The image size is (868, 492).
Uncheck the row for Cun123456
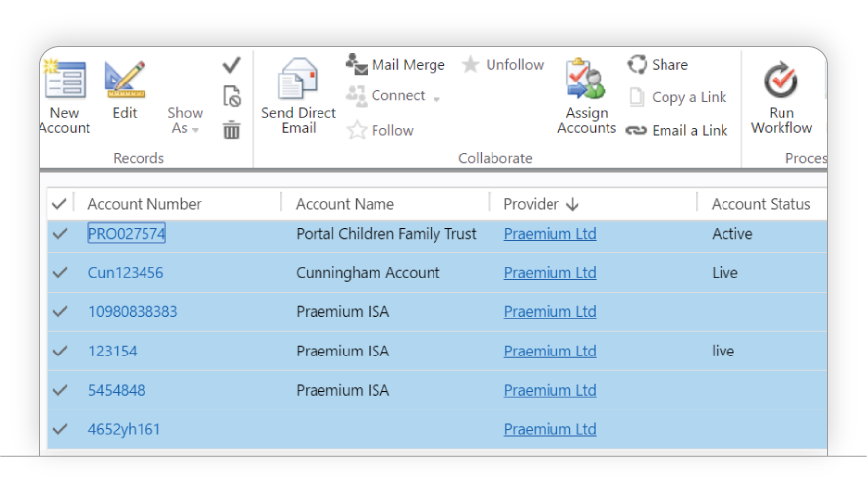pos(60,273)
